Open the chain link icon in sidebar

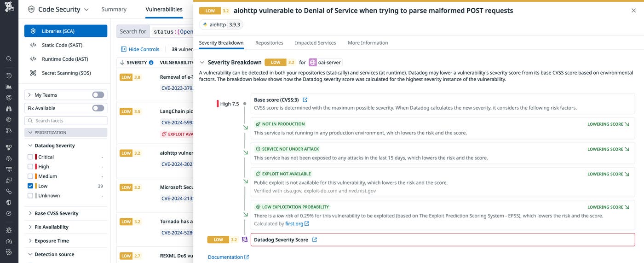(x=9, y=192)
